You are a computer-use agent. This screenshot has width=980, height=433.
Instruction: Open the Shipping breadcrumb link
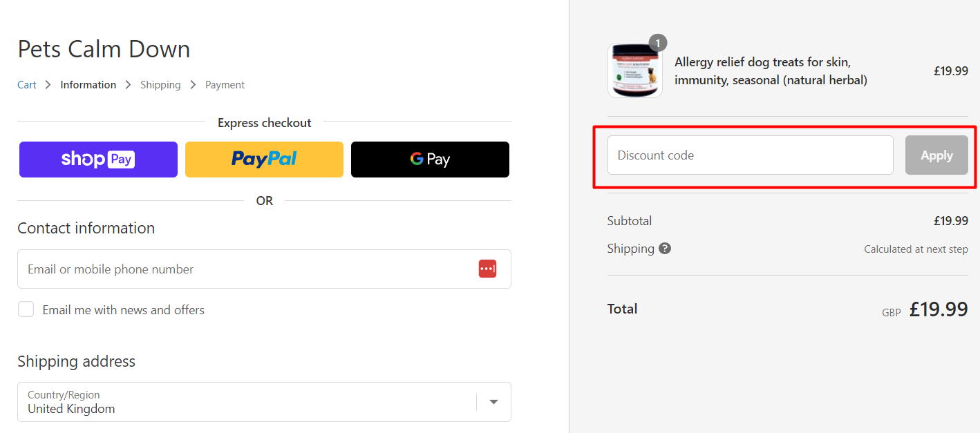[x=160, y=84]
